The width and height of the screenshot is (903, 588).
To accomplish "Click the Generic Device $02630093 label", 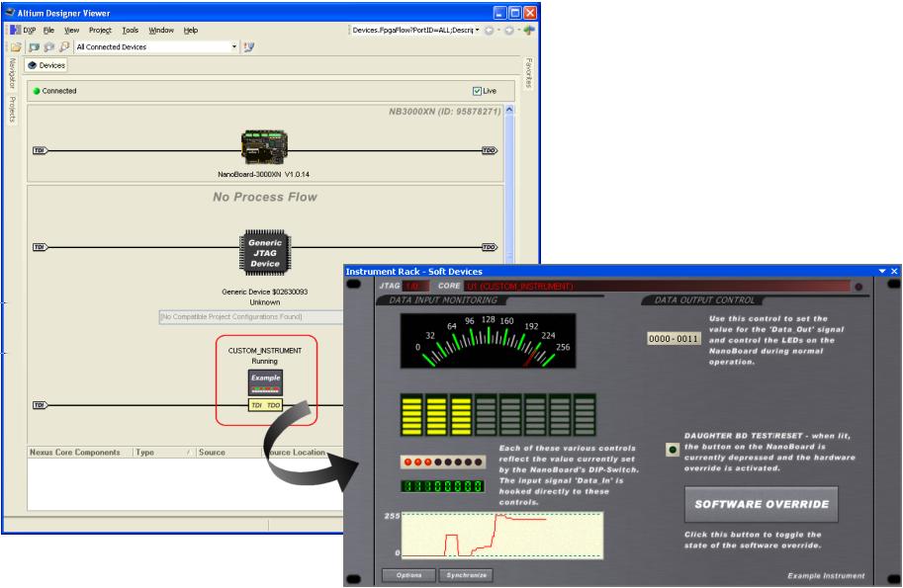I will point(265,293).
